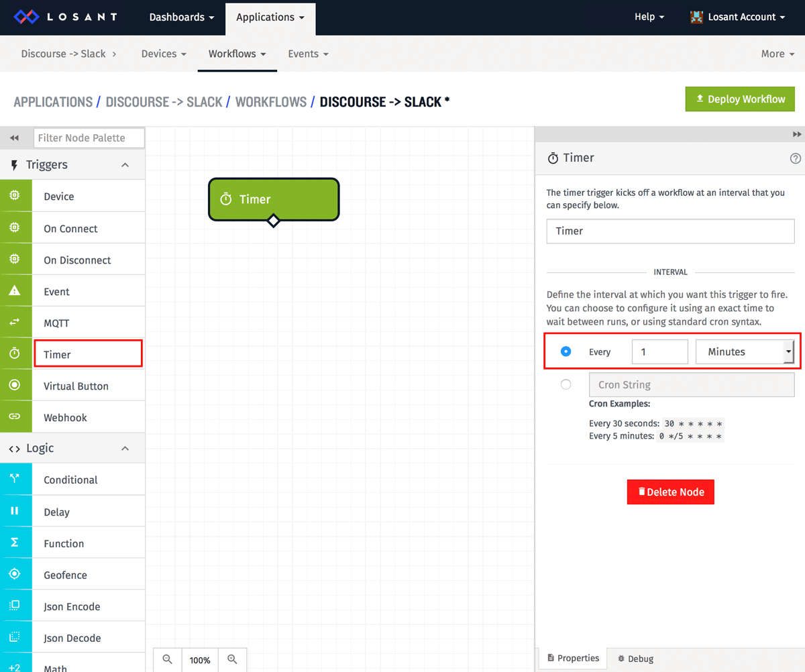
Task: Click the Losant Account avatar image
Action: tap(696, 17)
